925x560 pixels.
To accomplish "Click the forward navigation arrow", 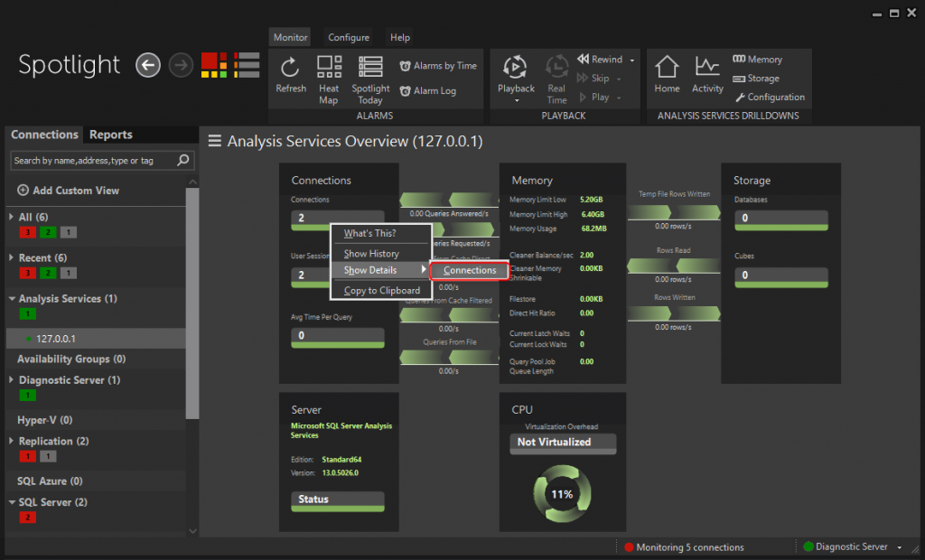I will tap(181, 65).
